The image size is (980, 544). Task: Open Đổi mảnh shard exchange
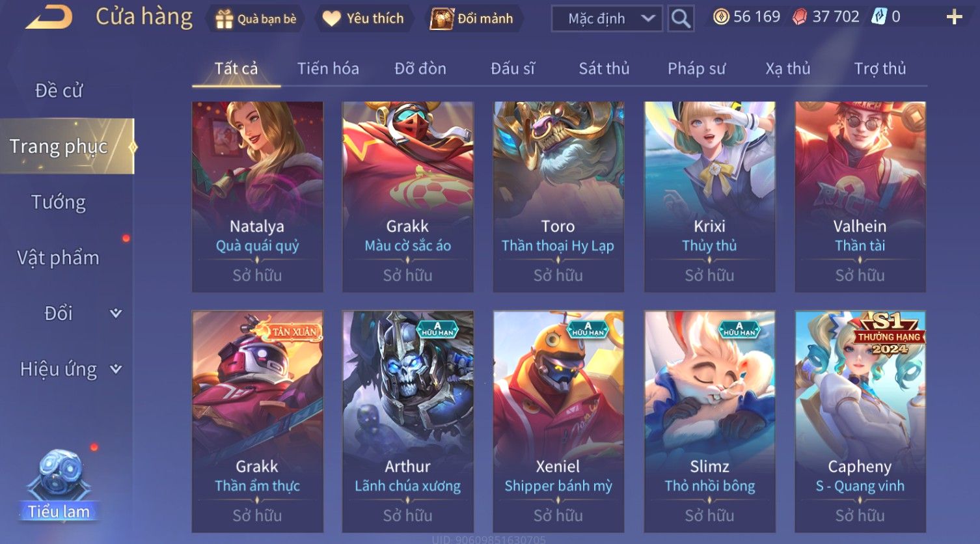(472, 18)
